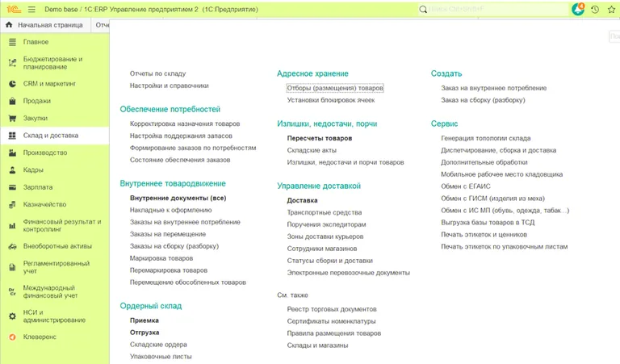
Task: Click the notifications bell icon
Action: point(577,9)
